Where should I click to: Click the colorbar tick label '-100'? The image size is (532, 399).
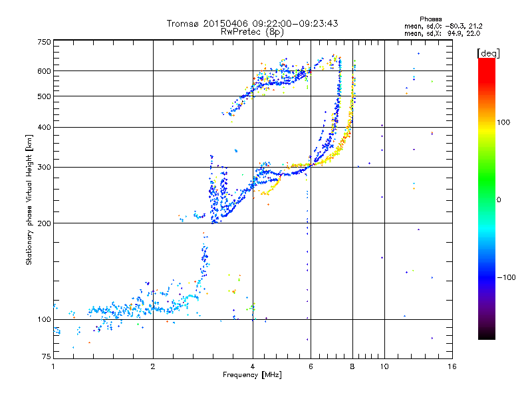506,277
